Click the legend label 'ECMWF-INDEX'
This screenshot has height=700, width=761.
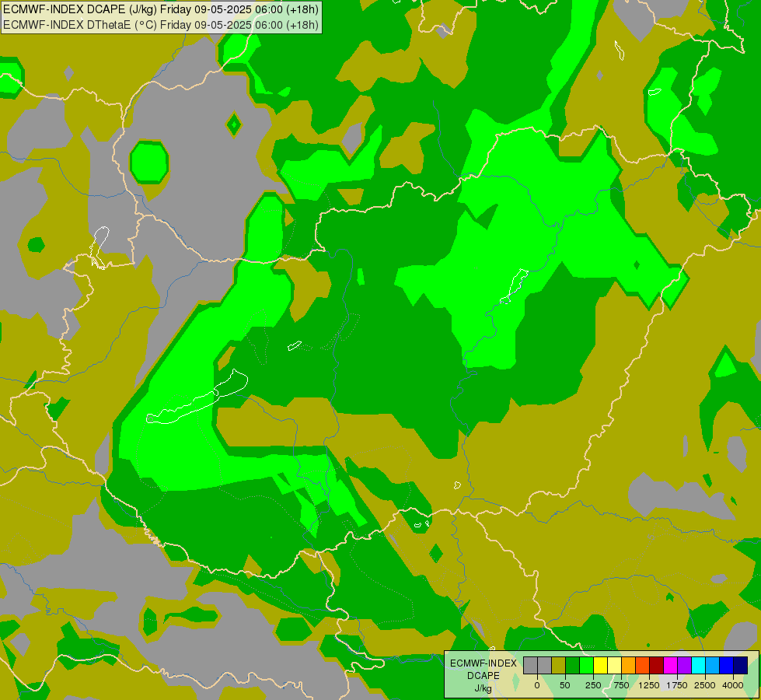pyautogui.click(x=483, y=663)
